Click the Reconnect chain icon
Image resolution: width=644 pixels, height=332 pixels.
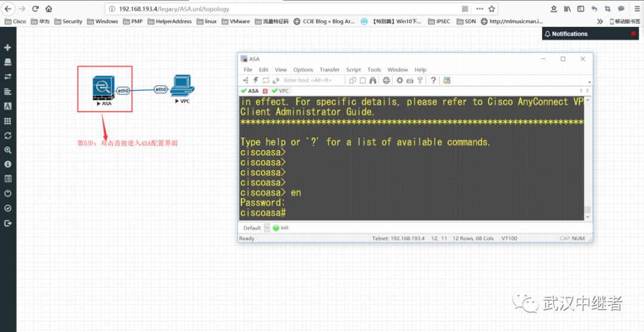pyautogui.click(x=275, y=80)
